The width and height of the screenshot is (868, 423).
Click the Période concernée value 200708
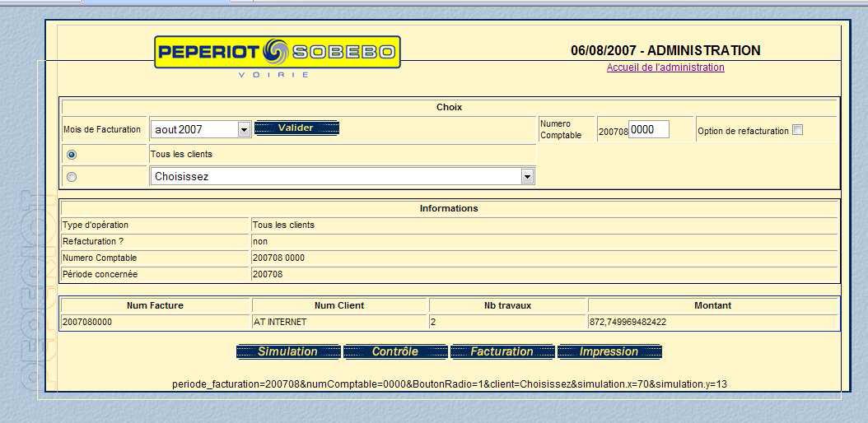click(x=268, y=274)
